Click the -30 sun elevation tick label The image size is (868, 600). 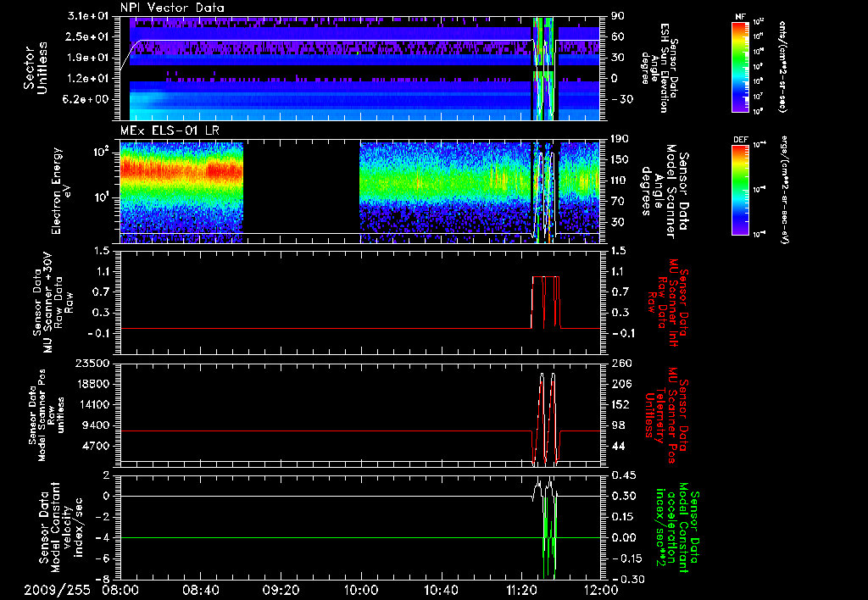pos(621,100)
